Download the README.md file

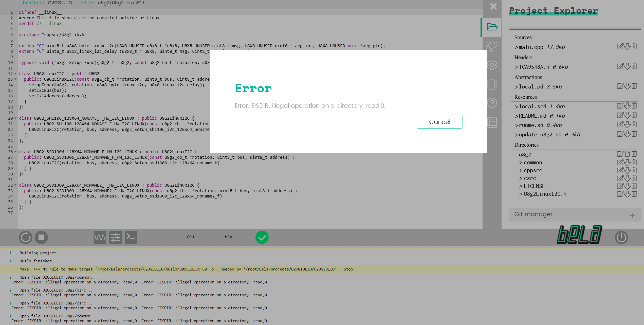click(627, 115)
